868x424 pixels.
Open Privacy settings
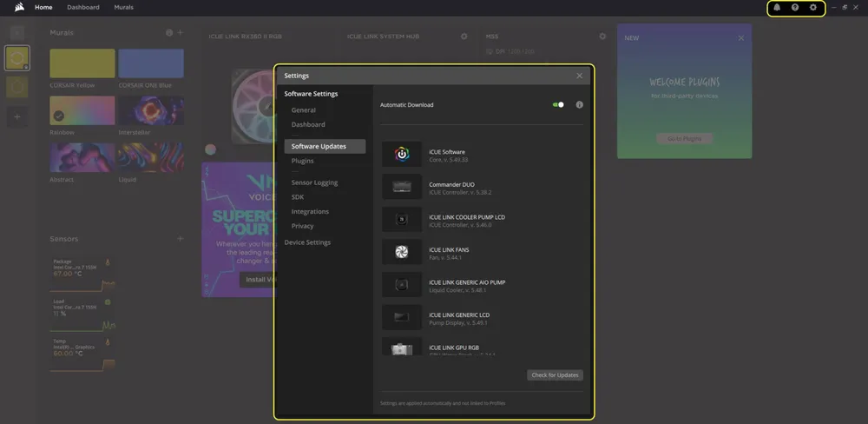click(302, 226)
